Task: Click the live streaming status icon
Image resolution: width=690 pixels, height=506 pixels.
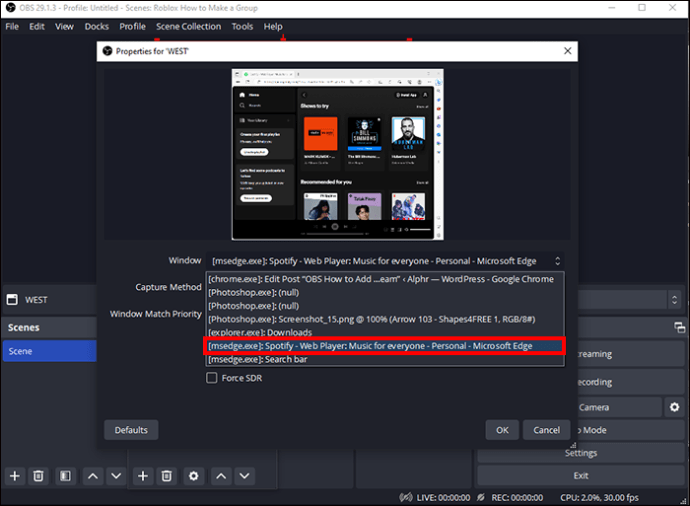Action: click(405, 498)
